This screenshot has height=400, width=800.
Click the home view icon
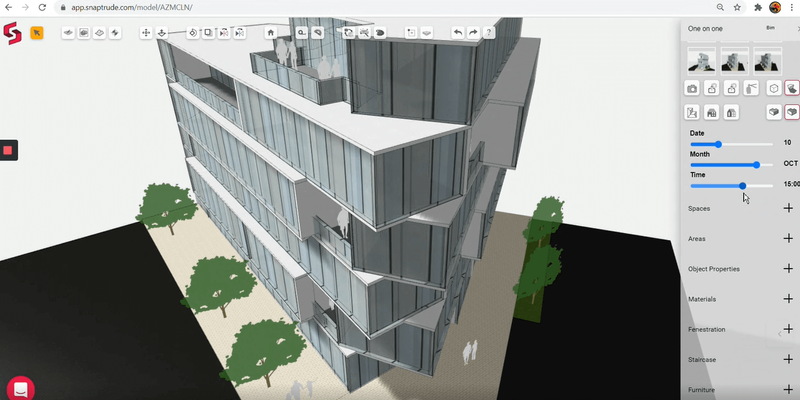pyautogui.click(x=270, y=32)
